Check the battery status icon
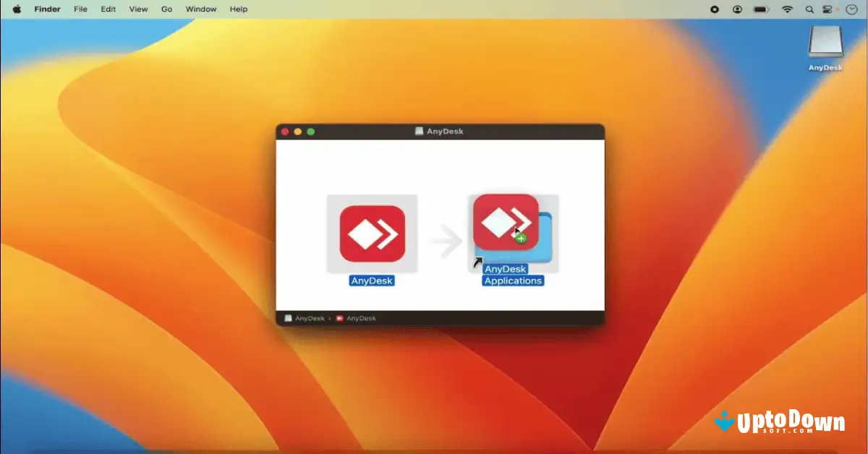The image size is (868, 454). point(760,9)
